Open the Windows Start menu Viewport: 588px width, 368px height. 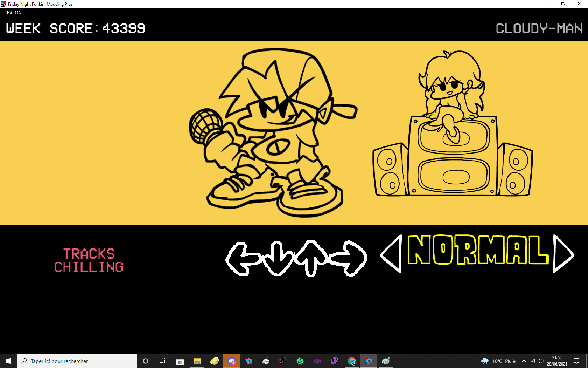[x=8, y=361]
